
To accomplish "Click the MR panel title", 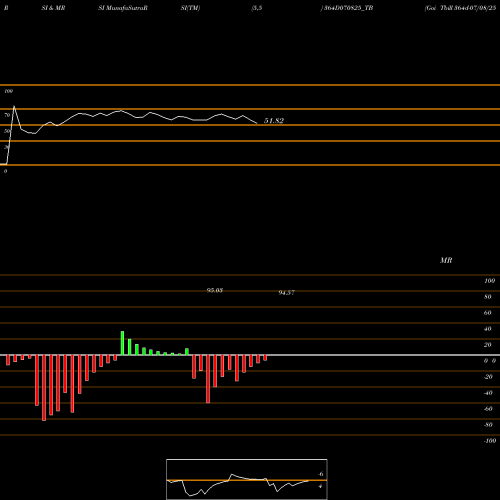I will pyautogui.click(x=446, y=260).
